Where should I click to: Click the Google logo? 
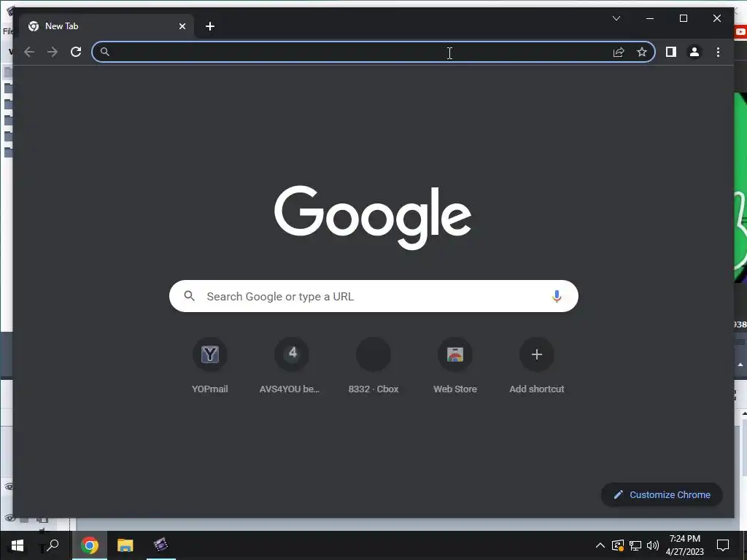pos(373,217)
